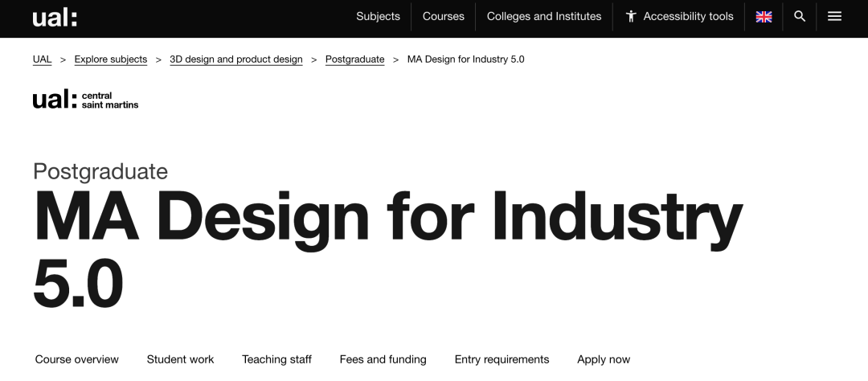Select MA Design for Industry 5.0 breadcrumb text
868x381 pixels.
(465, 59)
